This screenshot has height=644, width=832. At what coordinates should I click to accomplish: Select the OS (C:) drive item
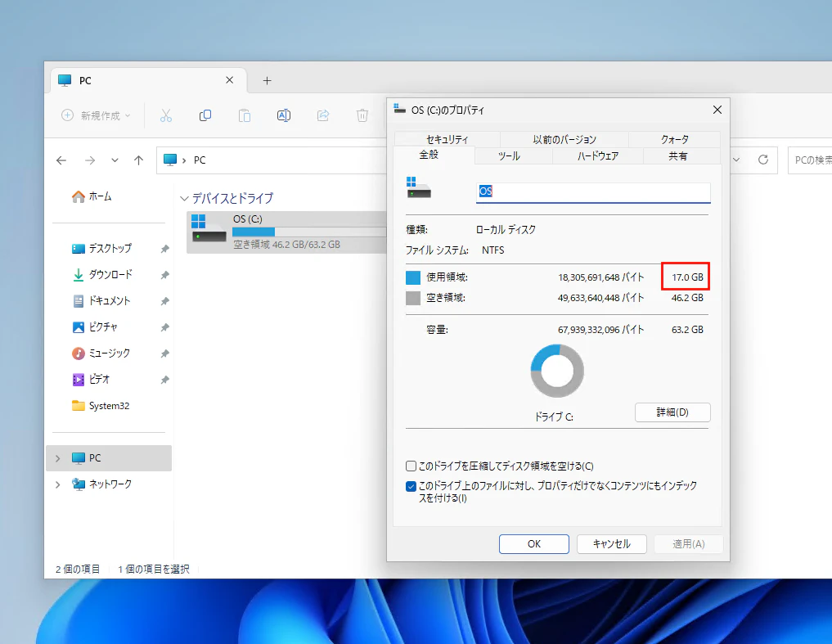point(286,232)
